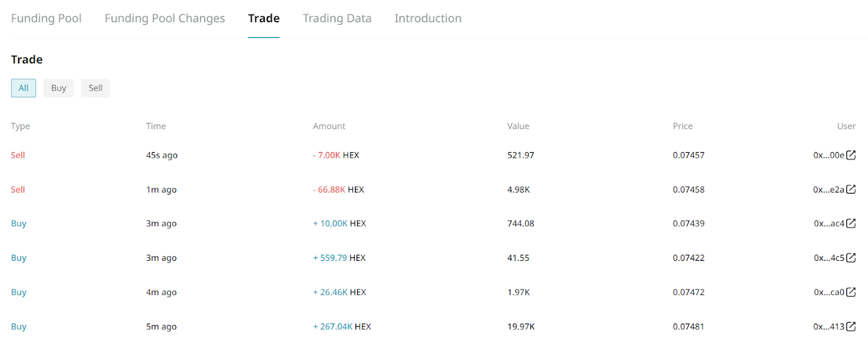Image resolution: width=868 pixels, height=346 pixels.
Task: Open external link icon for user 0x...e2a
Action: [851, 189]
